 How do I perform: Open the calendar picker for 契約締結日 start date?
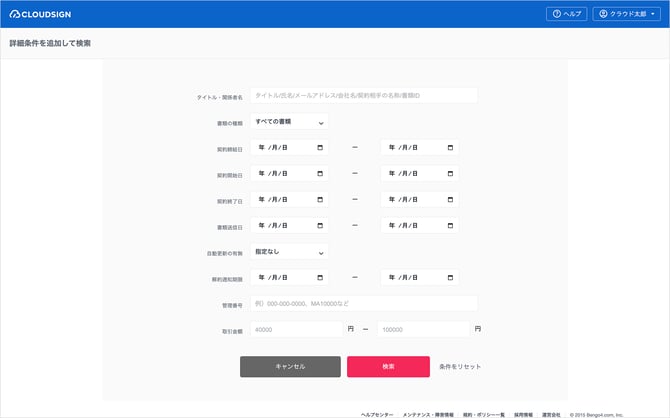pos(320,148)
